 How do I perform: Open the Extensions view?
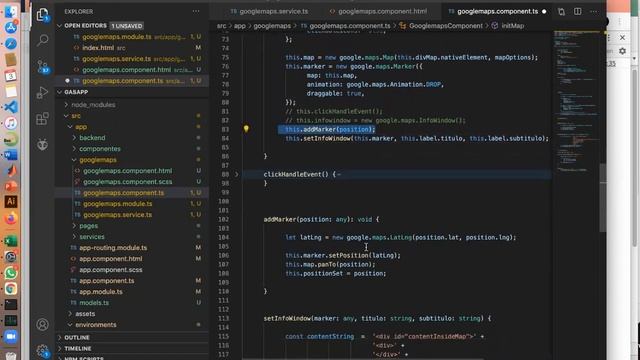click(x=42, y=119)
